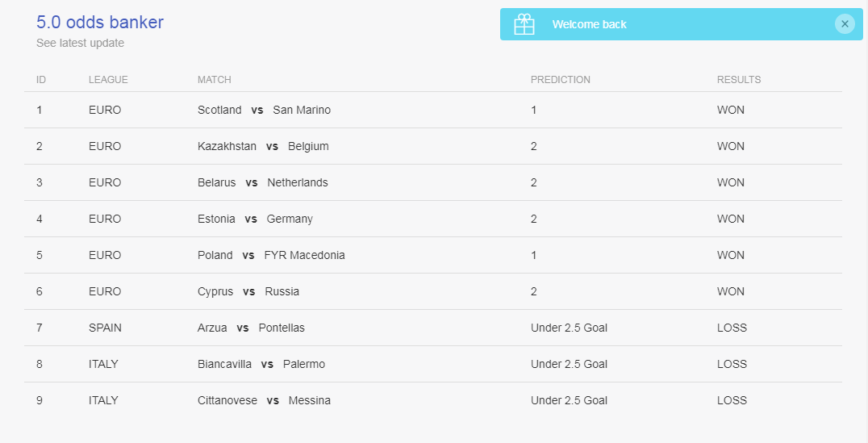Viewport: 868px width, 443px height.
Task: Open the 5.0 odds banker heading
Action: [x=100, y=22]
